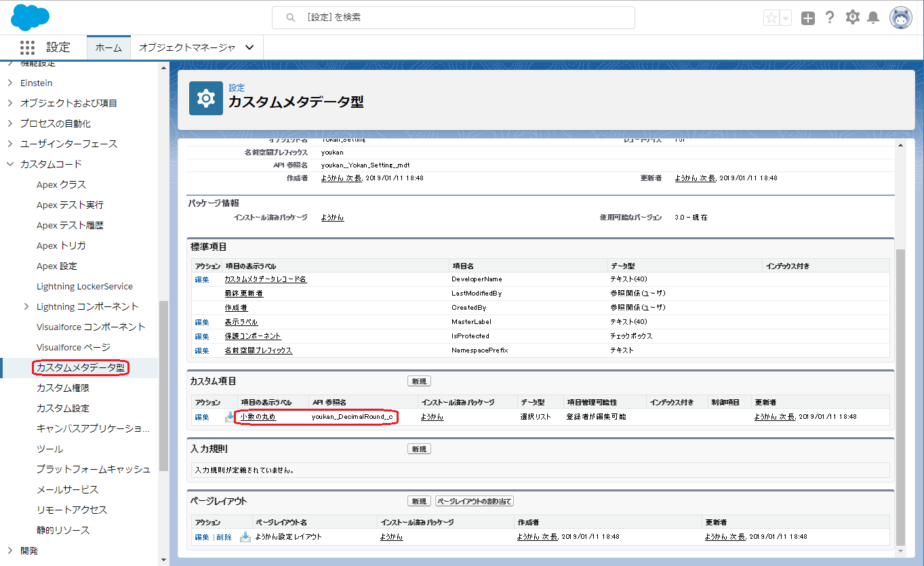The height and width of the screenshot is (566, 924).
Task: Click the sidebar vertical scrollbar thumb
Action: click(163, 386)
